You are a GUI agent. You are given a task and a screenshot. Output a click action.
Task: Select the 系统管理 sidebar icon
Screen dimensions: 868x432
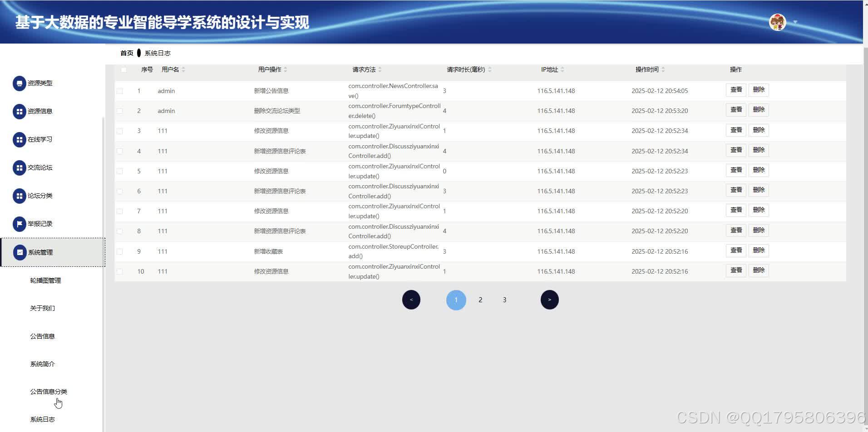click(19, 252)
